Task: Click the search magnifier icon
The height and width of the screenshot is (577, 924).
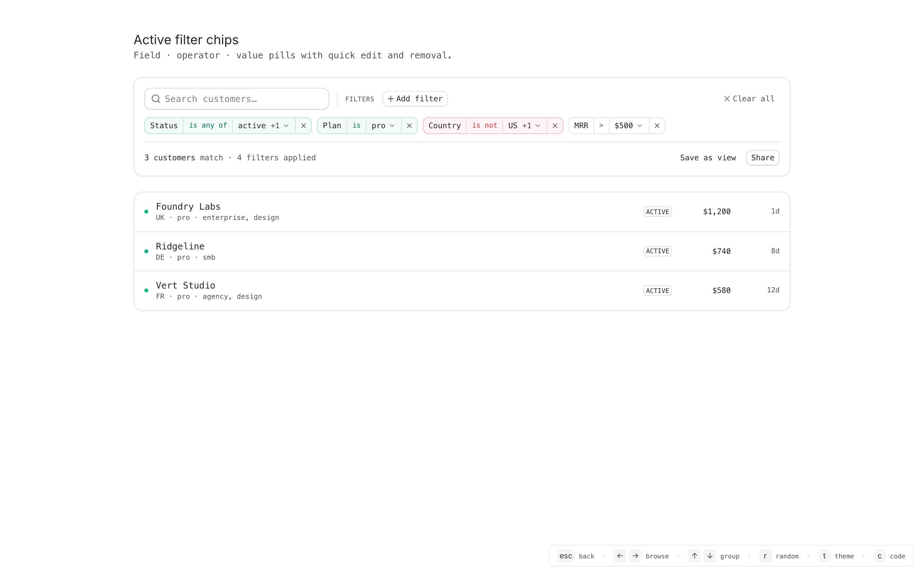Action: click(x=156, y=99)
